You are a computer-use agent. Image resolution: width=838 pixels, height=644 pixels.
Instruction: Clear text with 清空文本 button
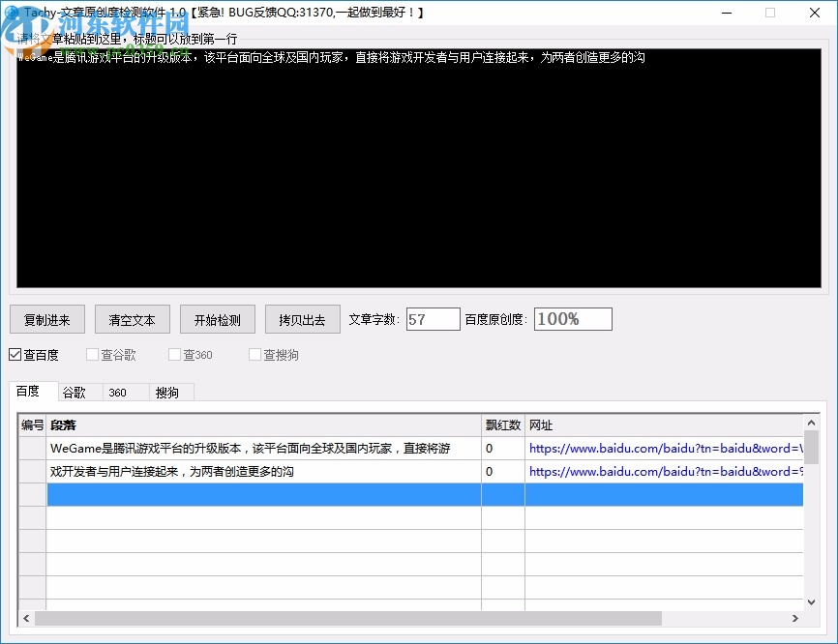coord(132,319)
